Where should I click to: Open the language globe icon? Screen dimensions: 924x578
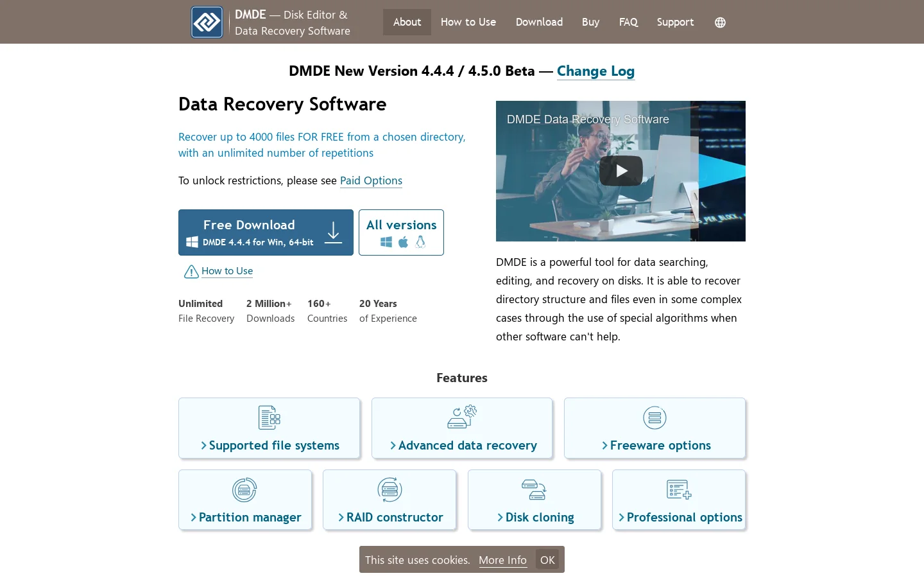720,22
